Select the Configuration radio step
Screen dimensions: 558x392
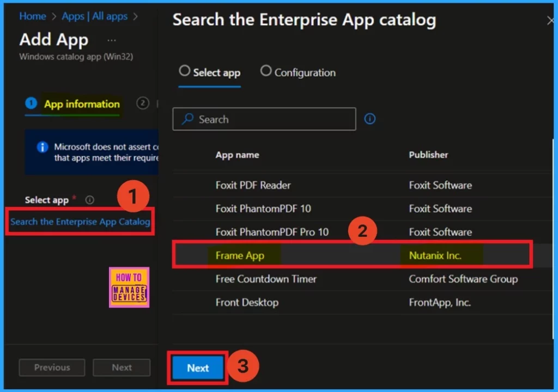tap(298, 72)
